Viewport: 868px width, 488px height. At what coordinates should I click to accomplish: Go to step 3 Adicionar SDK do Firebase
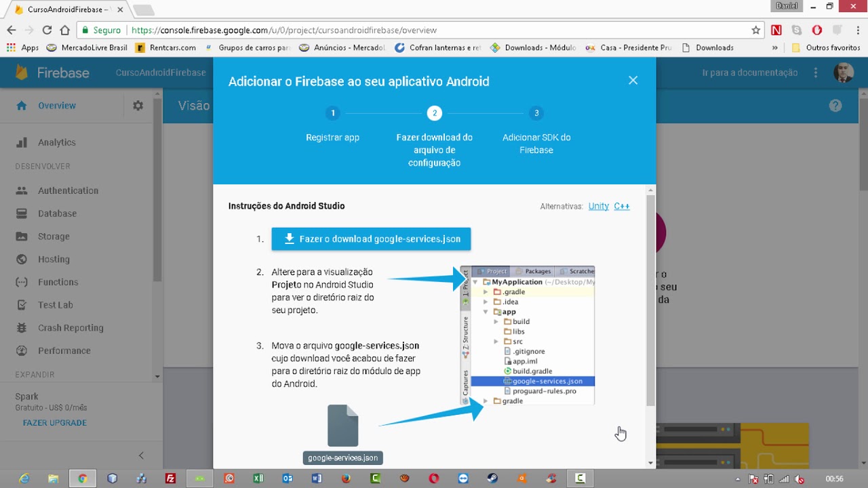click(x=536, y=131)
